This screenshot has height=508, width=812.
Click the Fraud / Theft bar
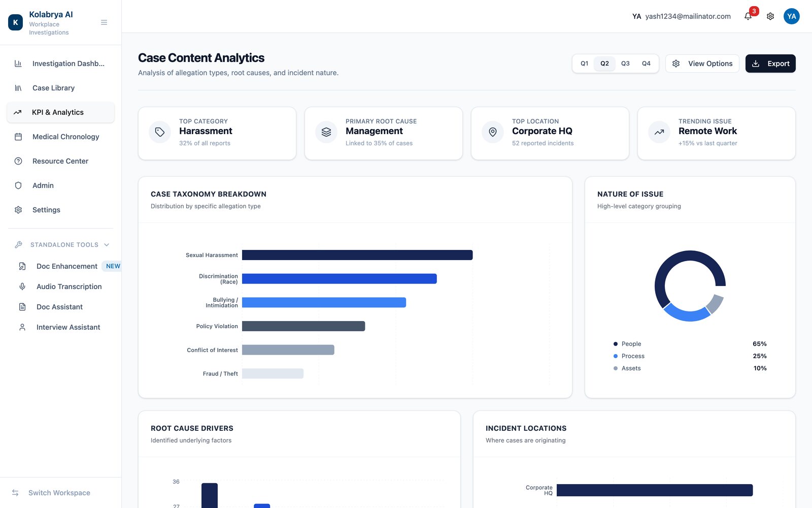point(273,373)
